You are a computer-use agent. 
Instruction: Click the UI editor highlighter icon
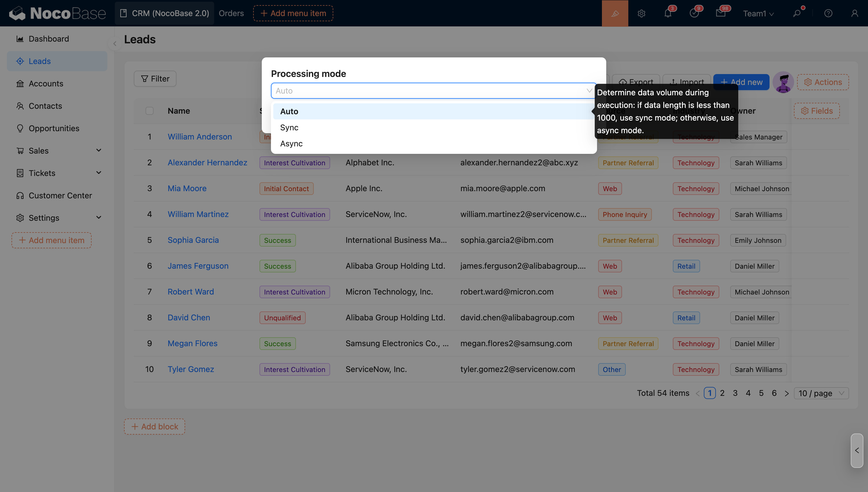click(615, 13)
